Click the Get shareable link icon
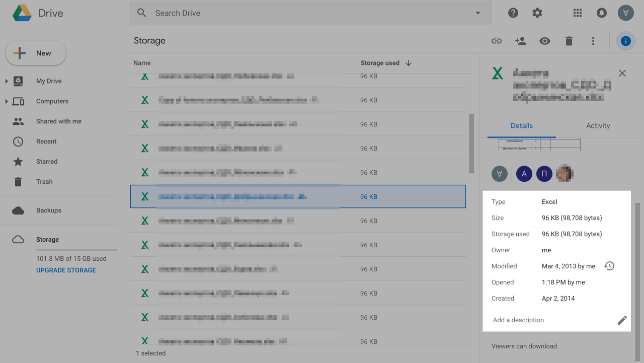644x363 pixels. tap(497, 41)
